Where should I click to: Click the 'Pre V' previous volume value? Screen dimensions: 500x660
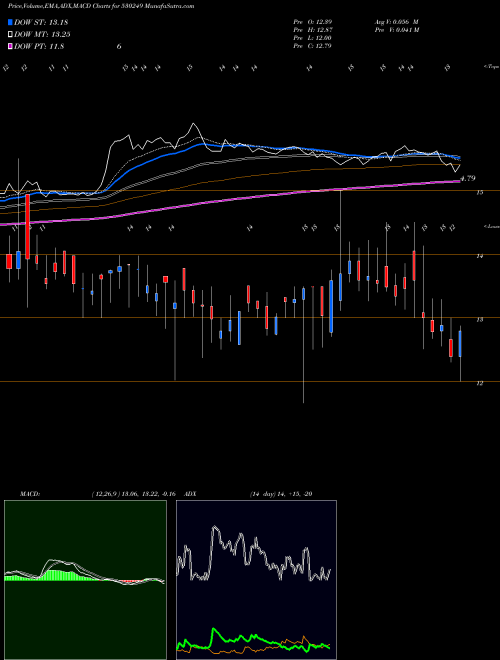396,30
